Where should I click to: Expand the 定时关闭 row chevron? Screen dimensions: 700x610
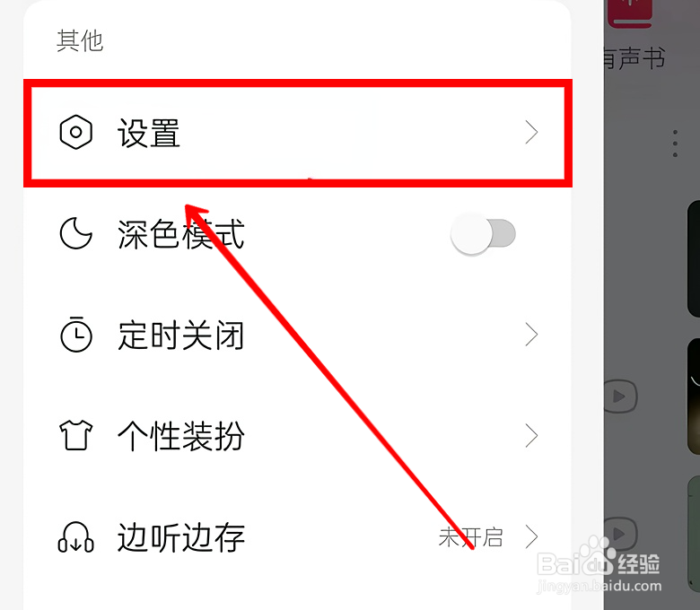click(x=531, y=335)
